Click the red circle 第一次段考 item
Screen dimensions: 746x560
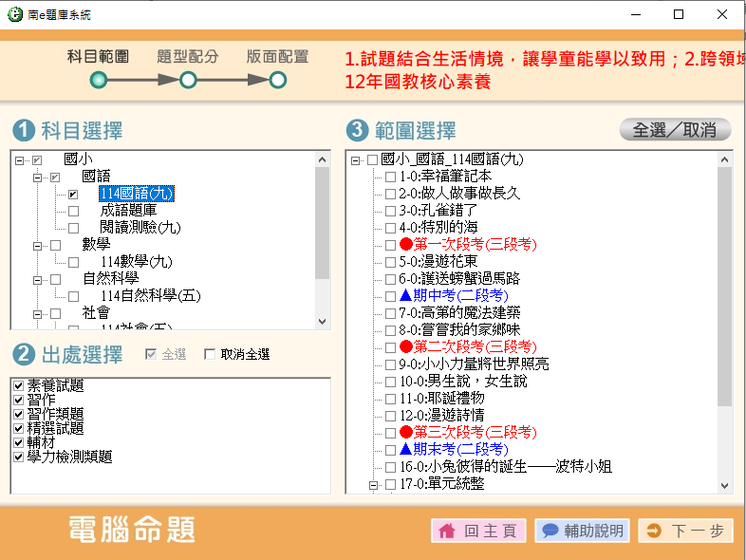click(451, 244)
